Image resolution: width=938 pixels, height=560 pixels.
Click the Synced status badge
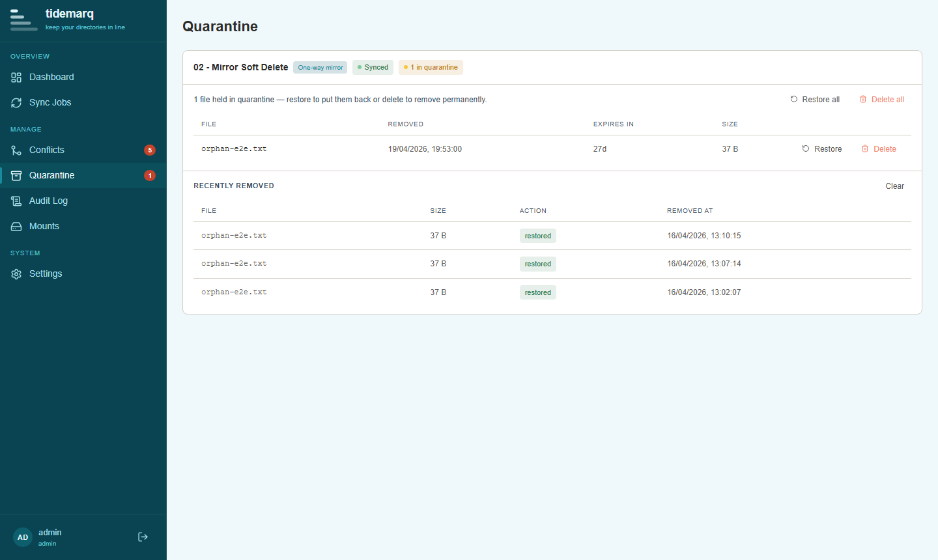click(x=373, y=68)
